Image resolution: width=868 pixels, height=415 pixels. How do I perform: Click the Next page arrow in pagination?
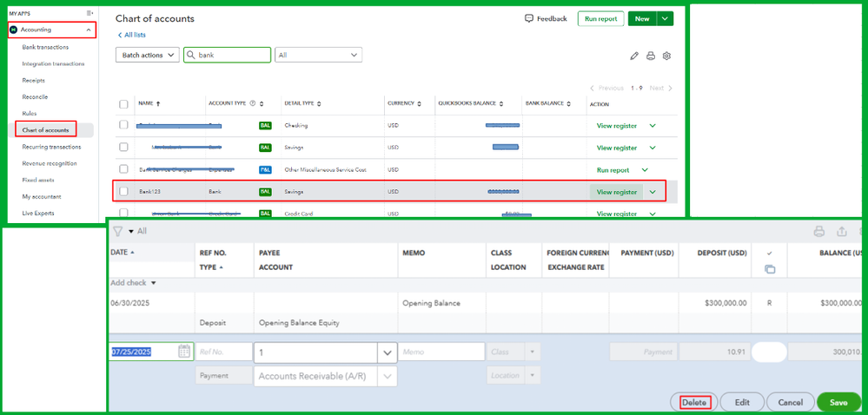(x=671, y=88)
